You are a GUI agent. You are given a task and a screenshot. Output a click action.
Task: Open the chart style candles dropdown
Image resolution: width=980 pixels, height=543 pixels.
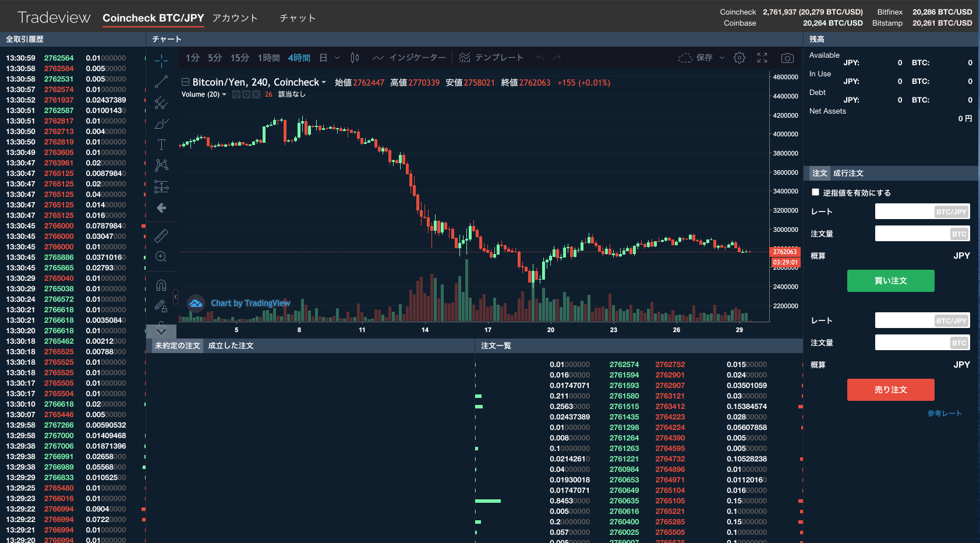pos(355,58)
